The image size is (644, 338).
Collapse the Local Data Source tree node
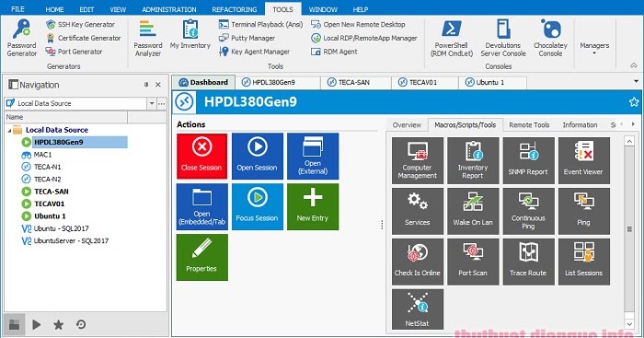point(9,131)
